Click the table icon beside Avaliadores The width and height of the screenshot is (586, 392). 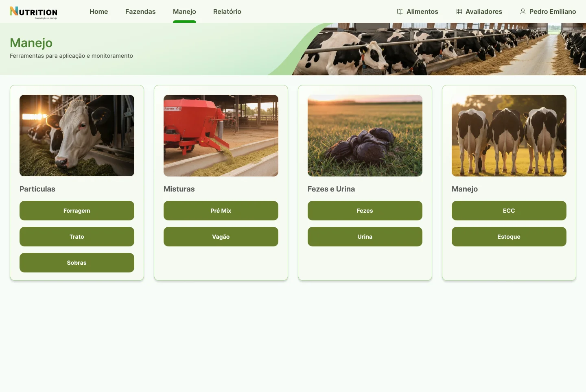point(459,12)
